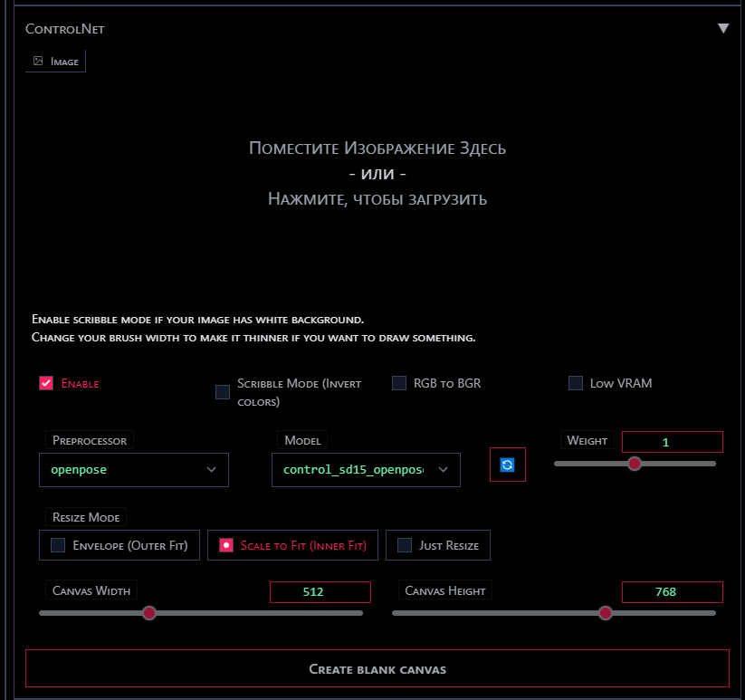Click the Canvas Width slider handle
The image size is (745, 700).
pyautogui.click(x=149, y=613)
